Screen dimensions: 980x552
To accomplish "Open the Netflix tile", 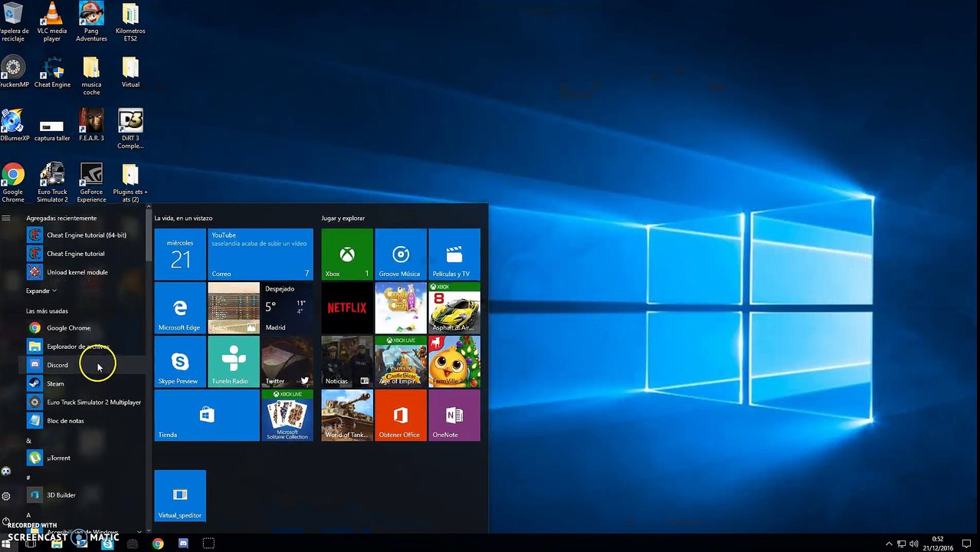I will tap(347, 308).
